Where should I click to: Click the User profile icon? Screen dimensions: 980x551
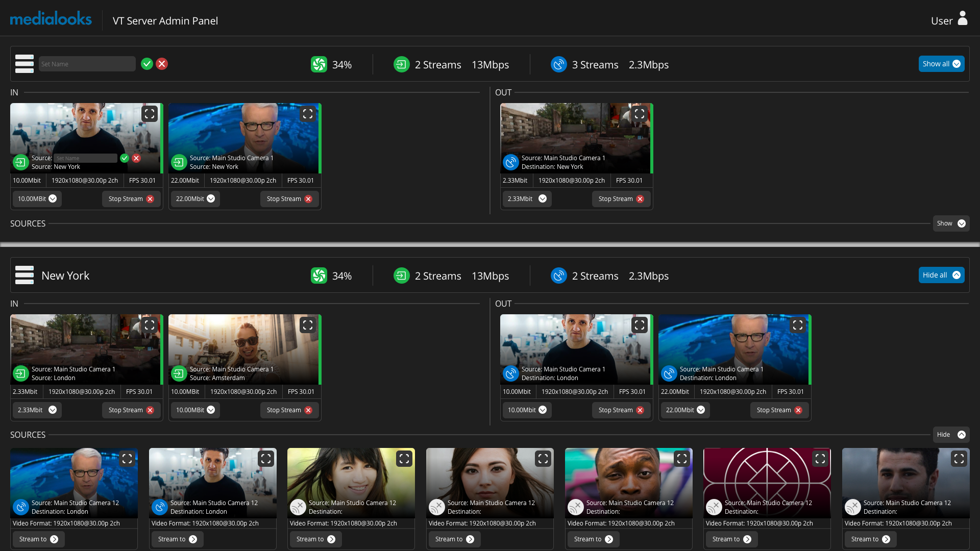click(x=962, y=19)
